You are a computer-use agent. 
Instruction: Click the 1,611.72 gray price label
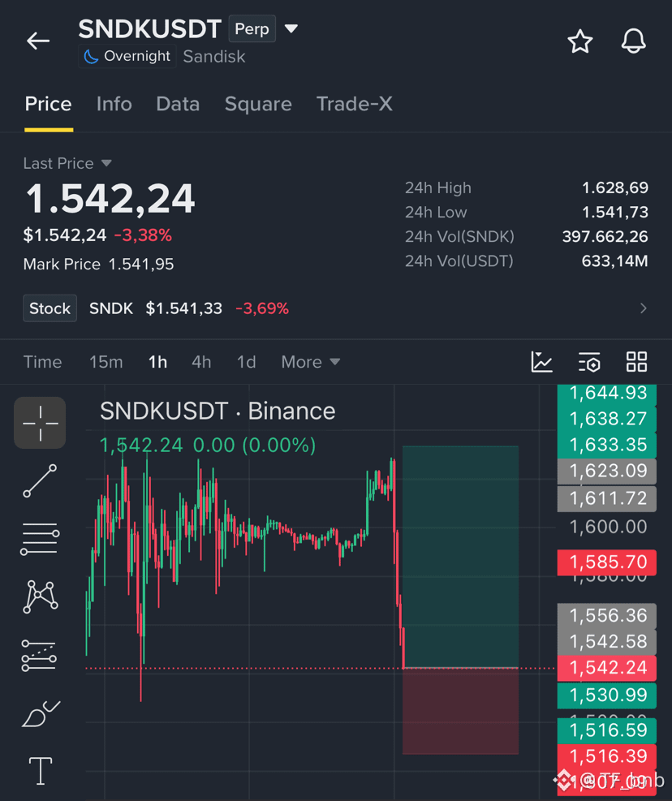[606, 498]
